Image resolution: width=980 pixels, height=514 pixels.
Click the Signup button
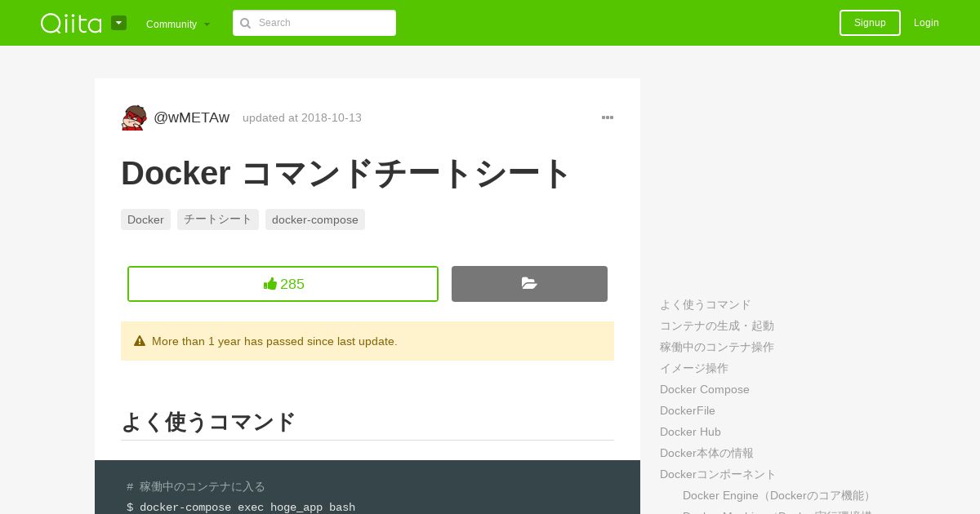point(870,23)
